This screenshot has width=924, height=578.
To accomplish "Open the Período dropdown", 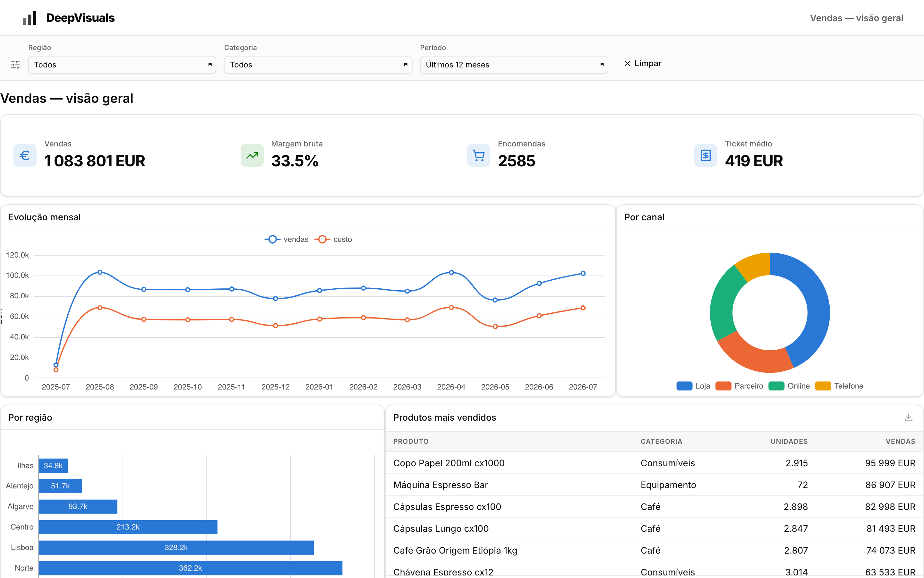I will point(514,65).
